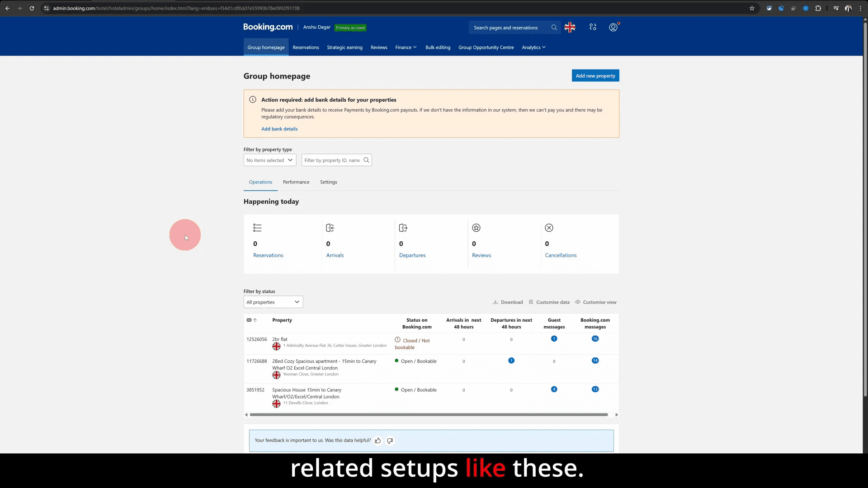Follow the Add bank details link
This screenshot has width=868, height=488.
pos(279,129)
